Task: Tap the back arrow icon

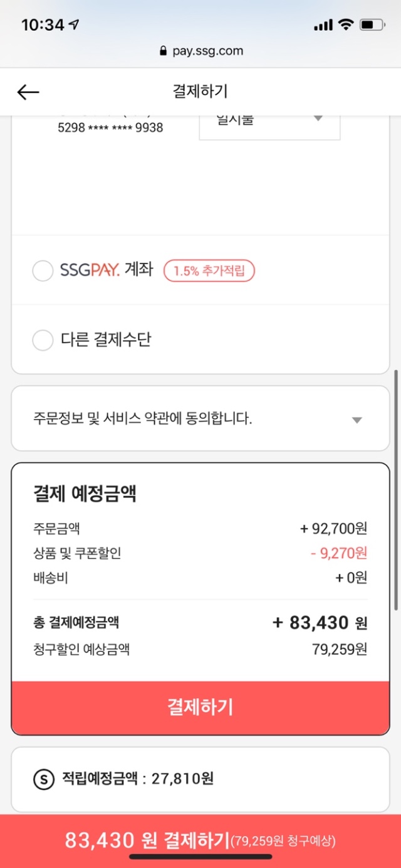Action: pyautogui.click(x=28, y=92)
